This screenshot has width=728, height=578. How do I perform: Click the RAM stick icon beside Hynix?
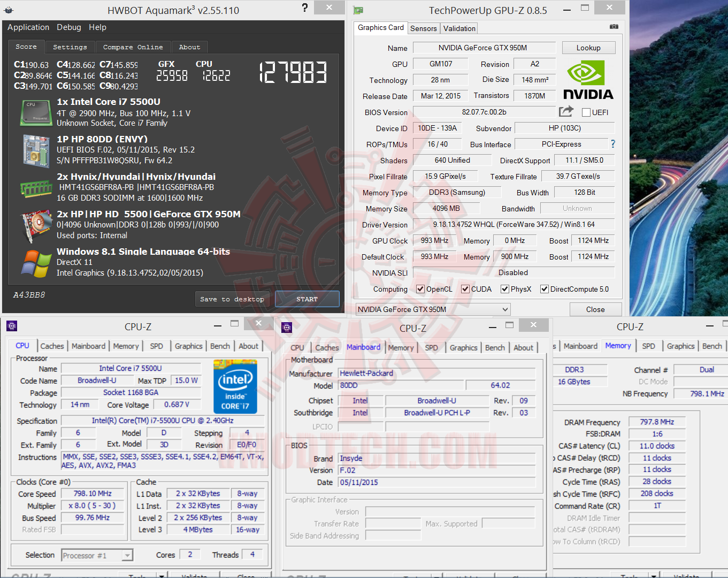(36, 188)
